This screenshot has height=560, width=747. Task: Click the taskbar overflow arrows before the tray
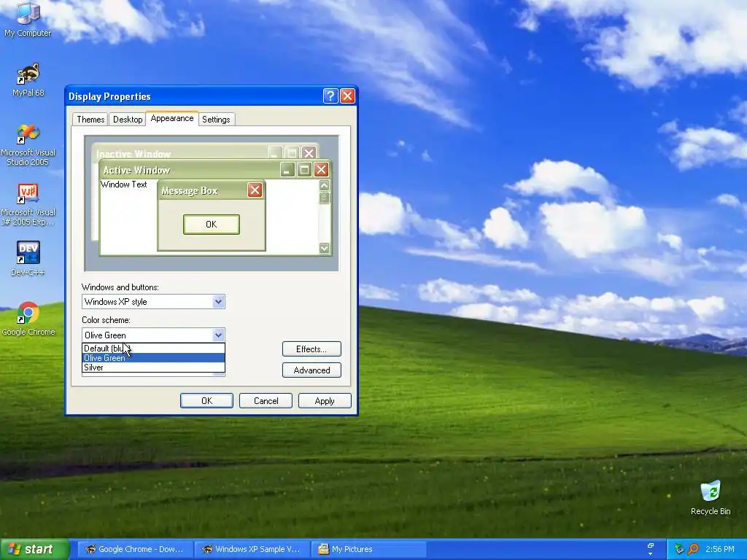[x=650, y=549]
